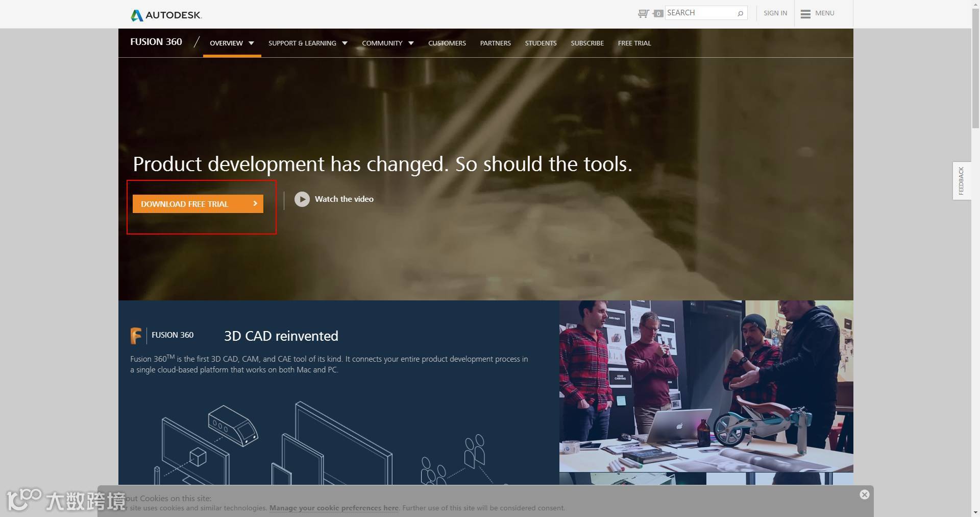The image size is (980, 517).
Task: Click the cart item count badge
Action: [658, 14]
